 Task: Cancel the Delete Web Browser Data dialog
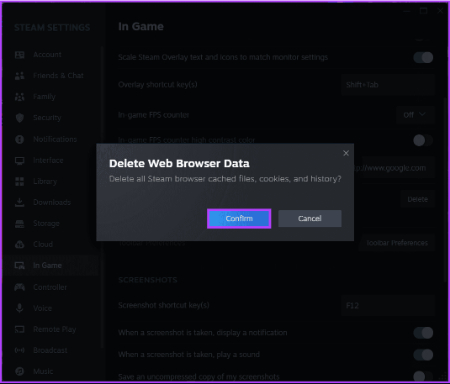[x=310, y=219]
